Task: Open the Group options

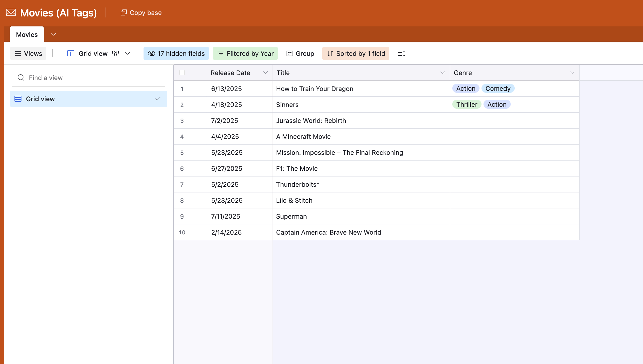Action: 300,54
